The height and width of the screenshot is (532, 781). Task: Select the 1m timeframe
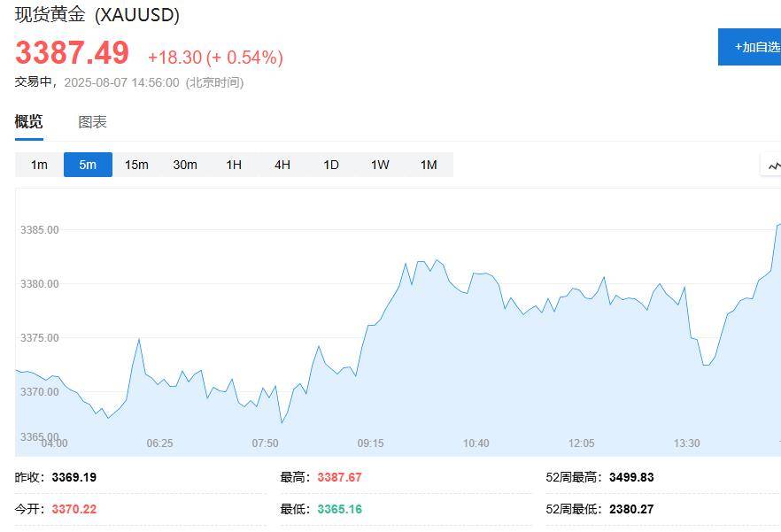39,165
